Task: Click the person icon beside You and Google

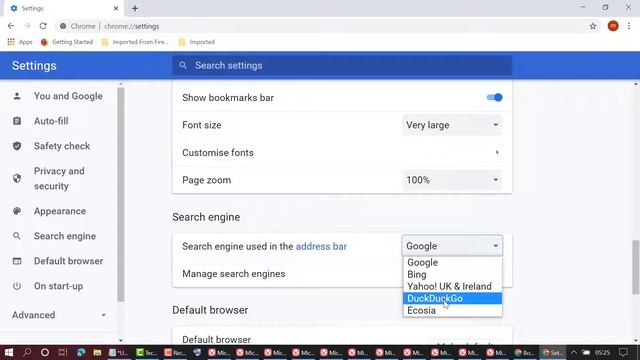Action: (x=17, y=96)
